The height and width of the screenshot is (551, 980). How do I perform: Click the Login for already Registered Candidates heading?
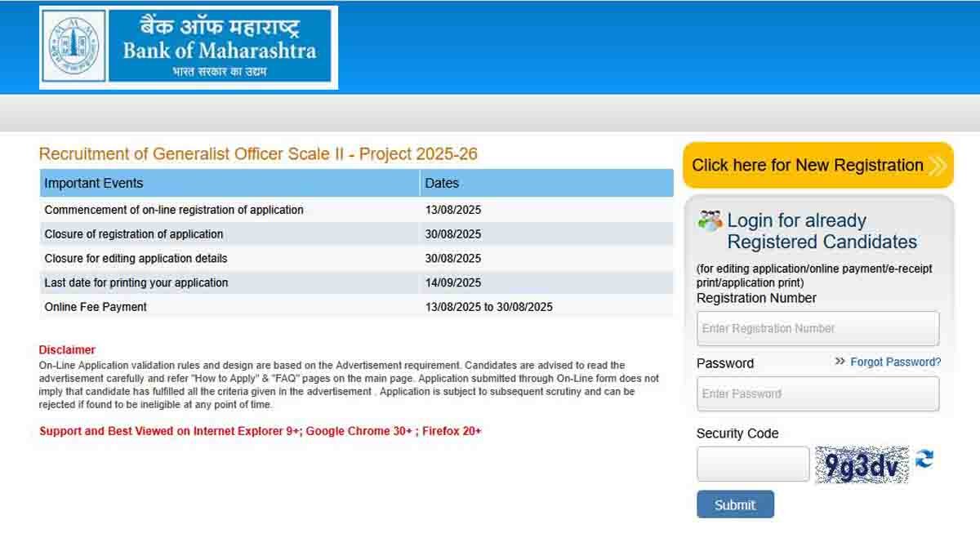(x=822, y=231)
